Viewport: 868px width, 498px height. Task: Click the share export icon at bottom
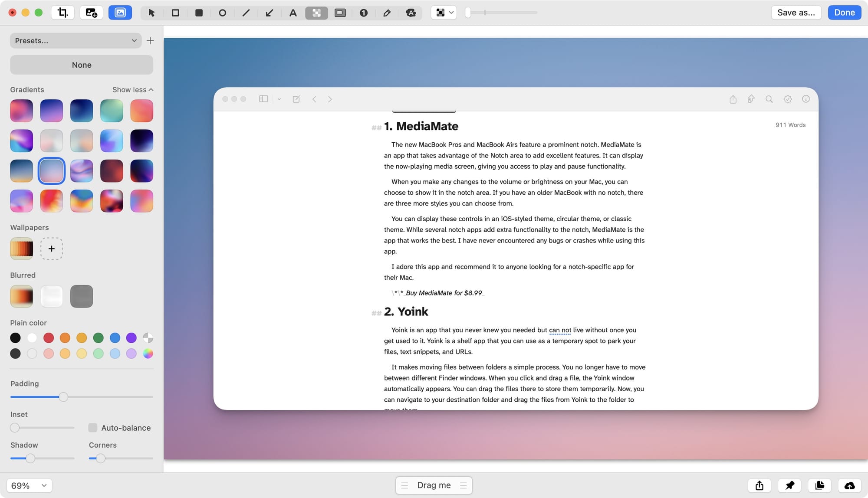click(759, 485)
